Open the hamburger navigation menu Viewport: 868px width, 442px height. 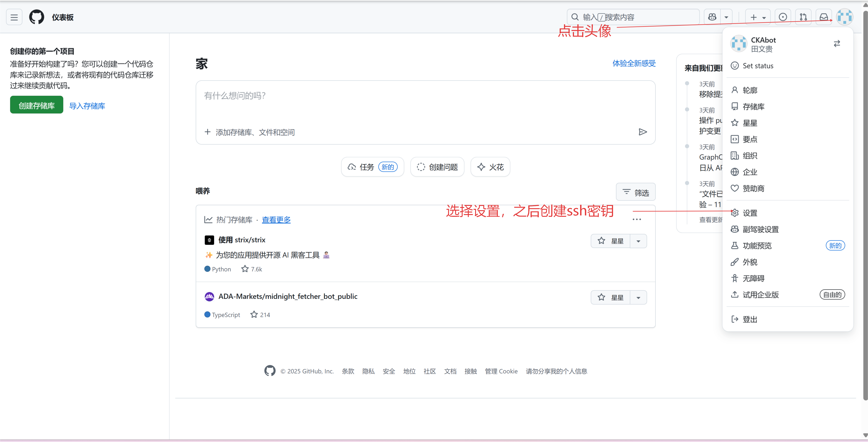pyautogui.click(x=14, y=17)
